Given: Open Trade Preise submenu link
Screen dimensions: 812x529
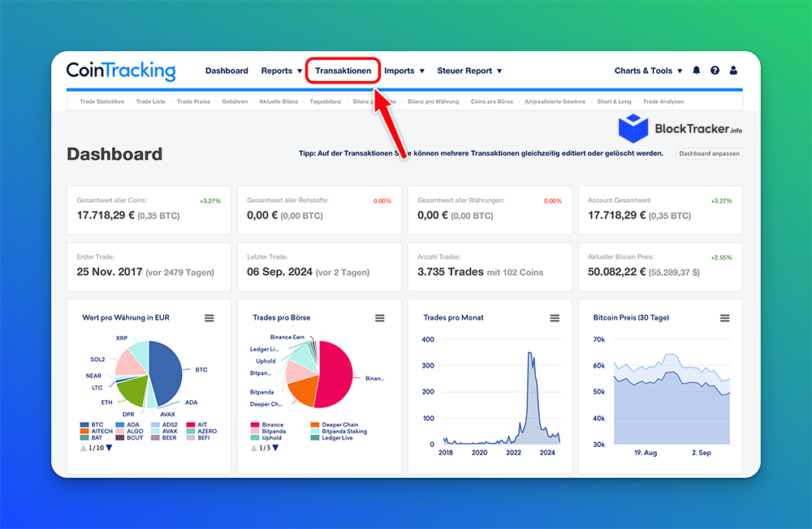Looking at the screenshot, I should (194, 101).
